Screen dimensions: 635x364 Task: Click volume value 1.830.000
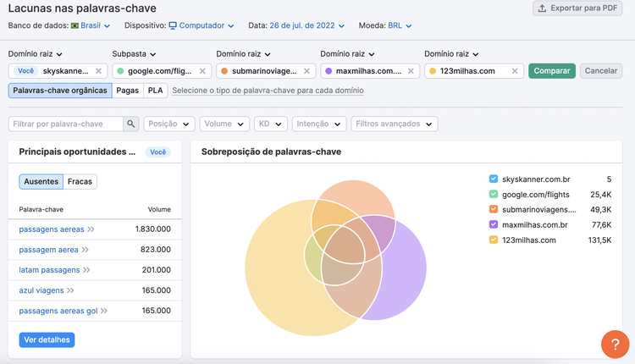coord(152,229)
